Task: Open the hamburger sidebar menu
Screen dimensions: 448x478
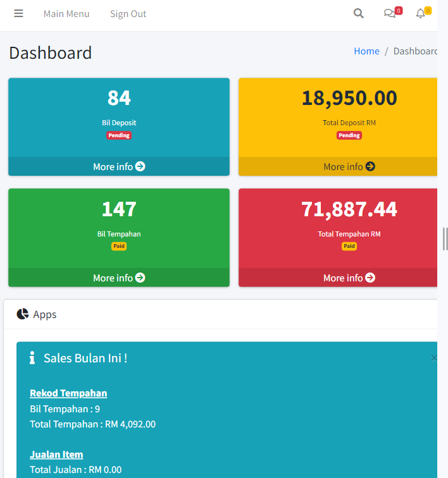Action: pyautogui.click(x=18, y=13)
